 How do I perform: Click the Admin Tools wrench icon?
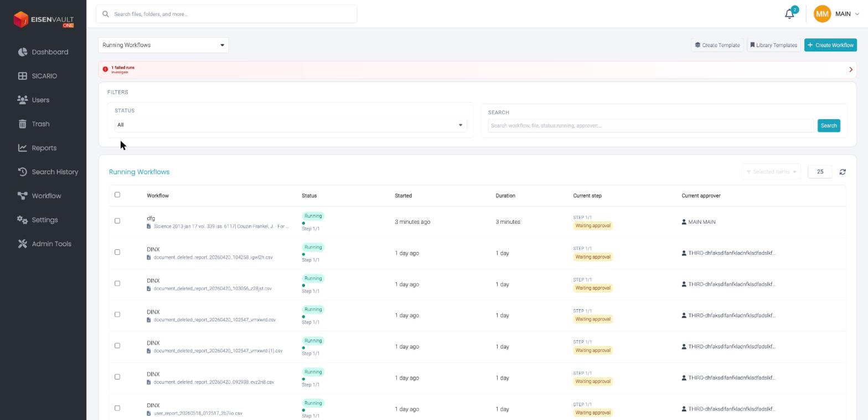[23, 244]
